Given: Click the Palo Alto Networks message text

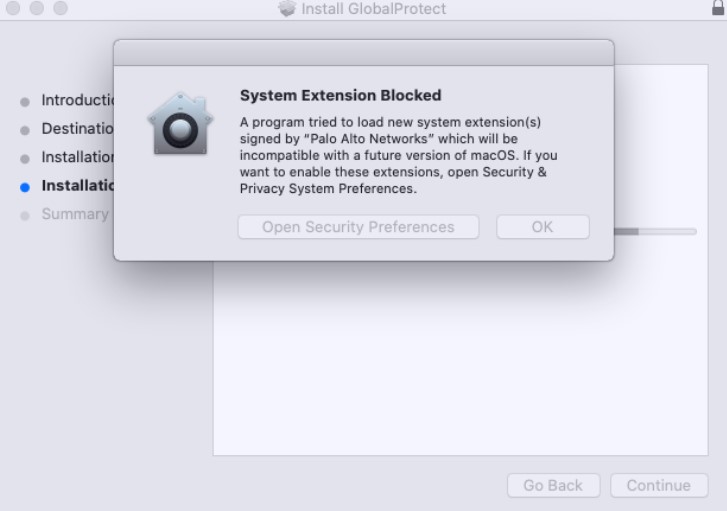Looking at the screenshot, I should [398, 154].
